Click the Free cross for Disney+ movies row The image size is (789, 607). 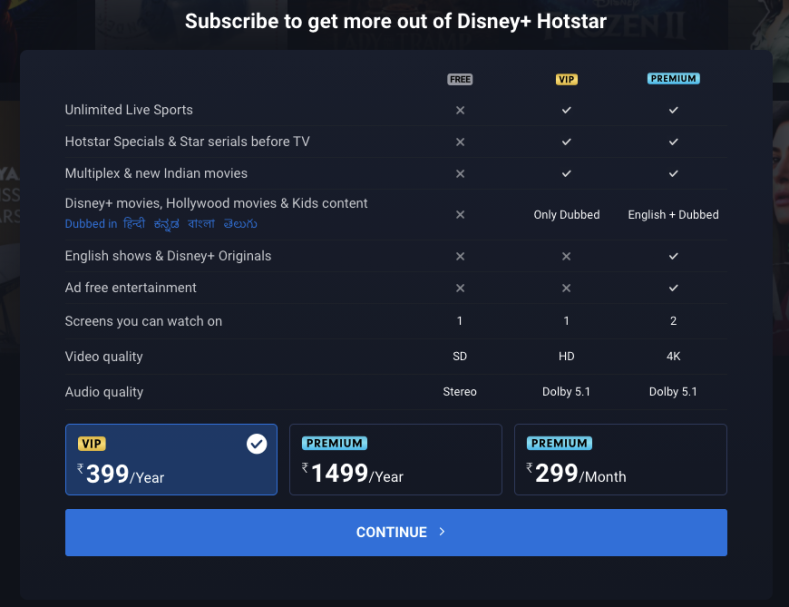[460, 214]
